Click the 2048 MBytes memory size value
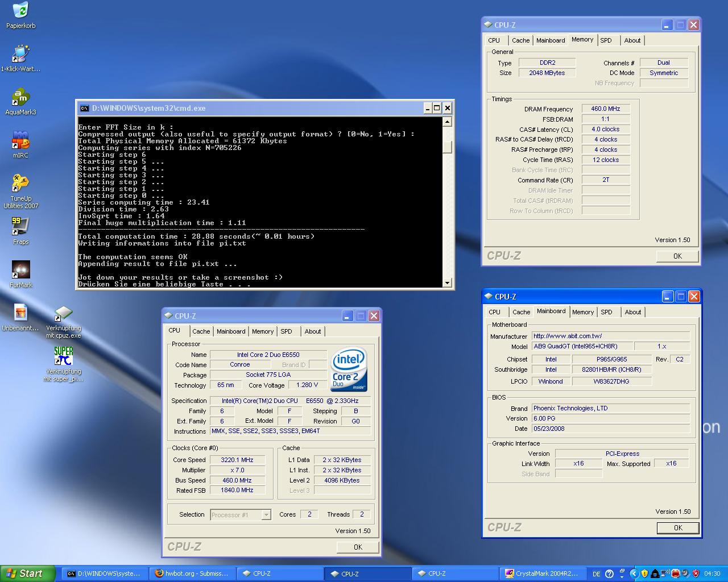728x582 pixels. (547, 73)
